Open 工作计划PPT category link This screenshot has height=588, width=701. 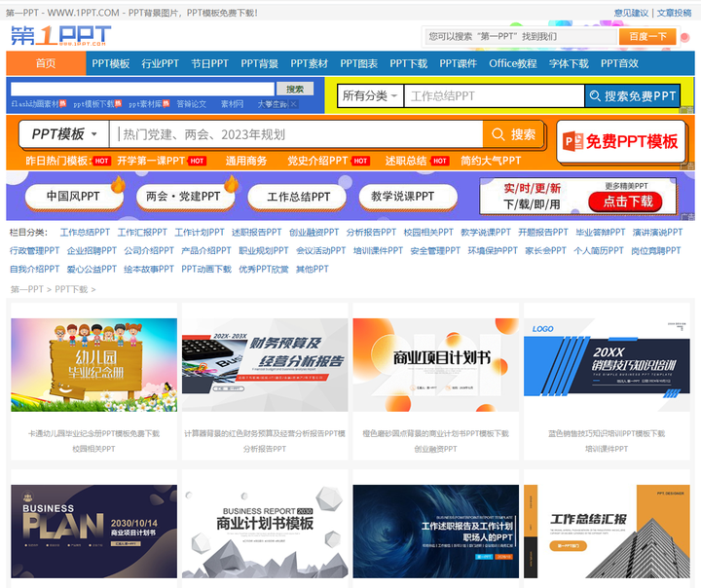(x=200, y=232)
